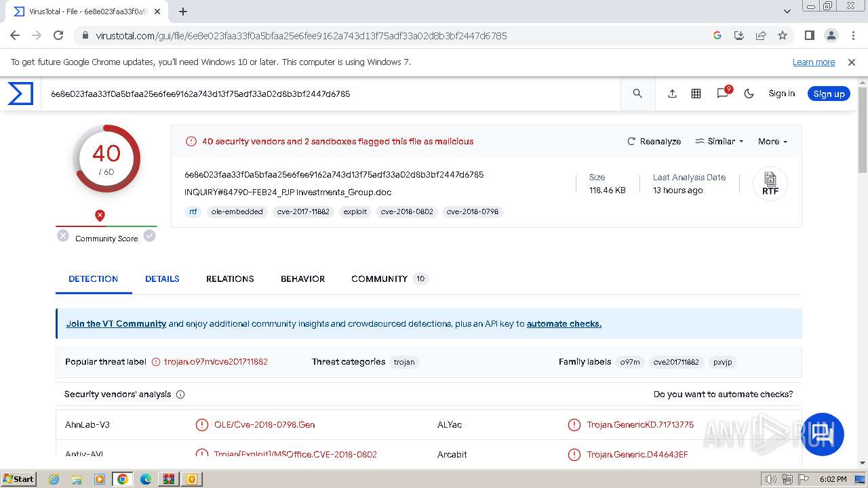Viewport: 868px width, 488px height.
Task: Click the search magnifier icon
Action: pos(637,94)
